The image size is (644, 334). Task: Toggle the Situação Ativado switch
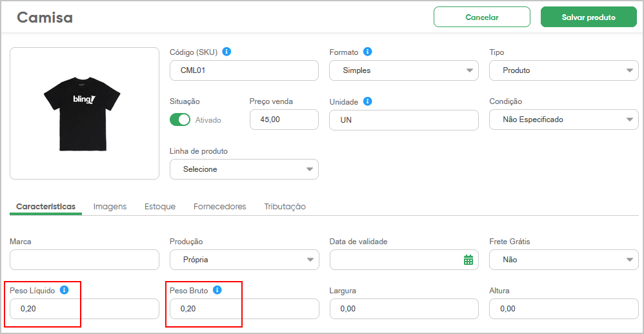[x=180, y=120]
